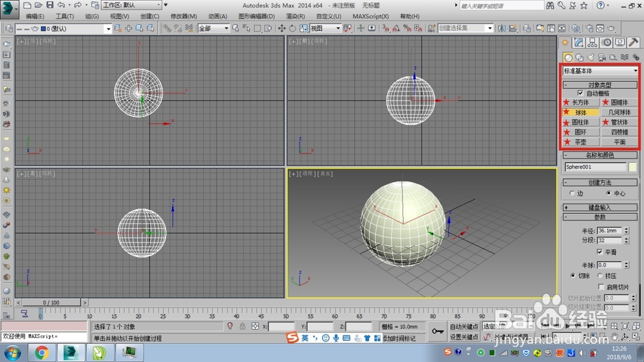
Task: Open the 3ds Max application menu logo
Action: point(9,9)
